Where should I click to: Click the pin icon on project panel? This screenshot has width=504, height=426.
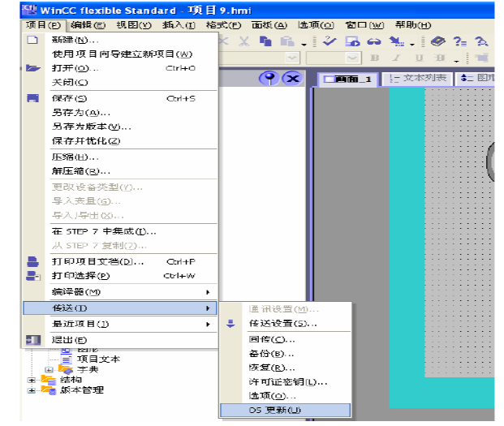[x=269, y=78]
